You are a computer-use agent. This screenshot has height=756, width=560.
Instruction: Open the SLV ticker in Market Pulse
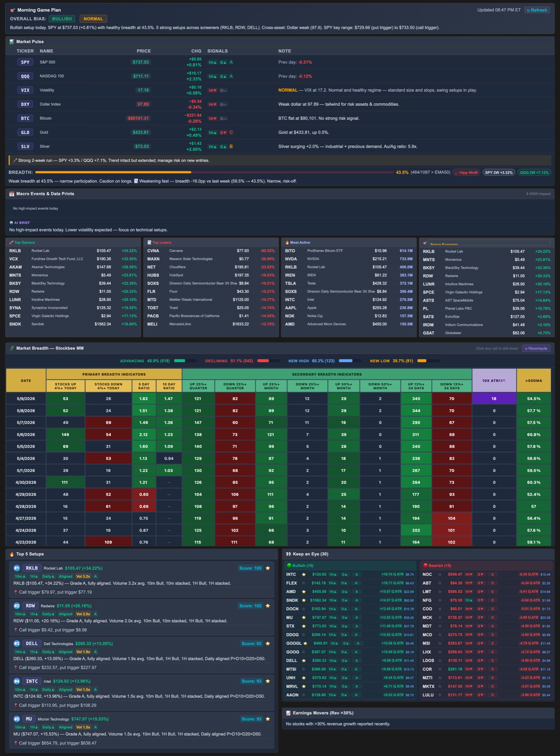click(x=25, y=147)
